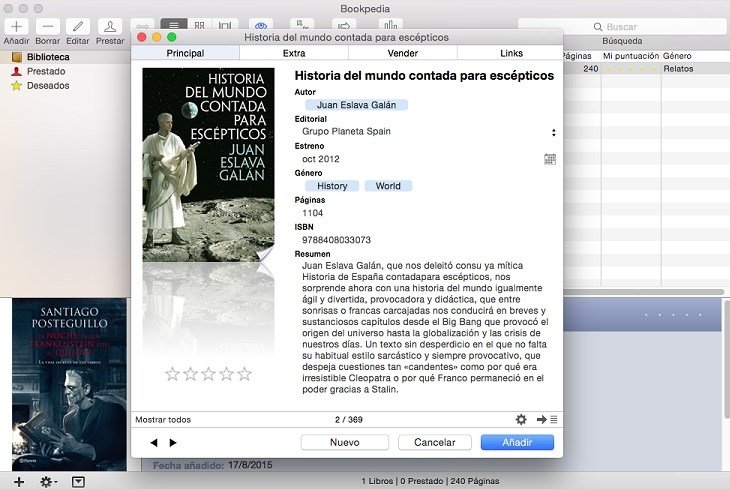
Task: Open statistics chart icon in the toolbar
Action: click(x=391, y=25)
